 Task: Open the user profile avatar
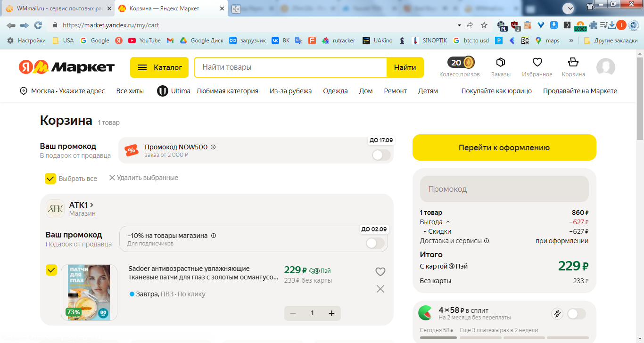coord(606,67)
